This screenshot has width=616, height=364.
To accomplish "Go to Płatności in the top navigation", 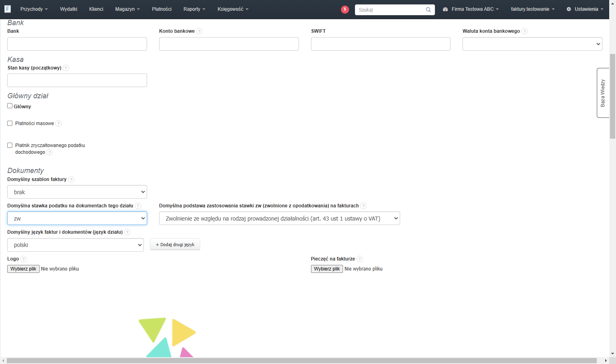I will (161, 9).
